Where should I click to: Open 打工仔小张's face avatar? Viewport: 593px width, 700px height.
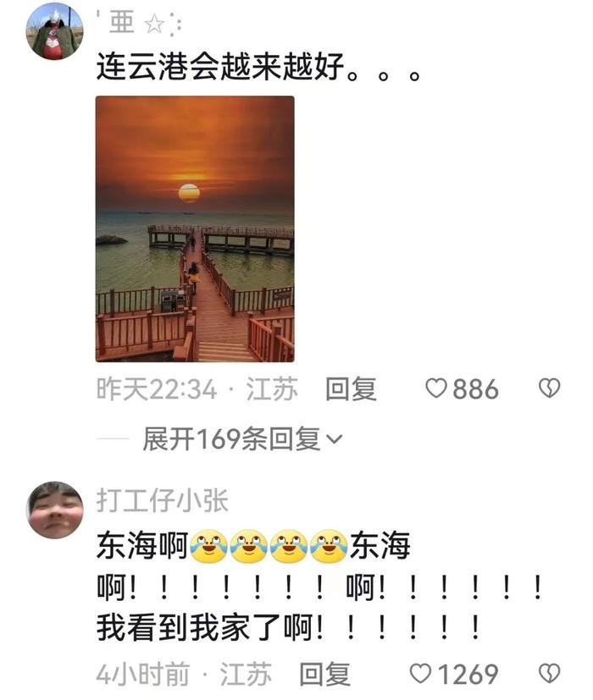[55, 510]
